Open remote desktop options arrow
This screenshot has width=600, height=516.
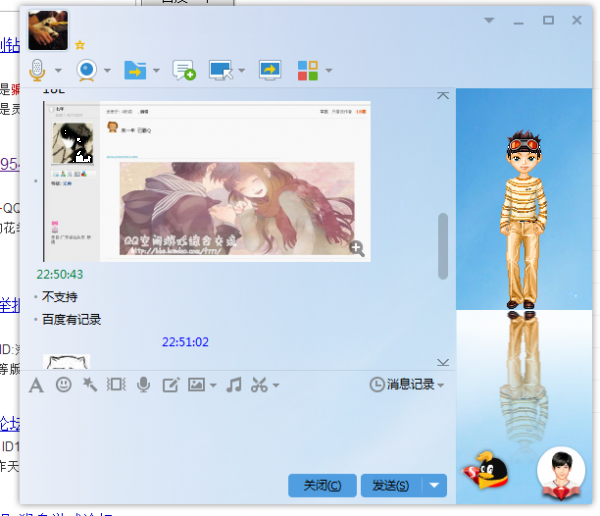click(x=241, y=70)
